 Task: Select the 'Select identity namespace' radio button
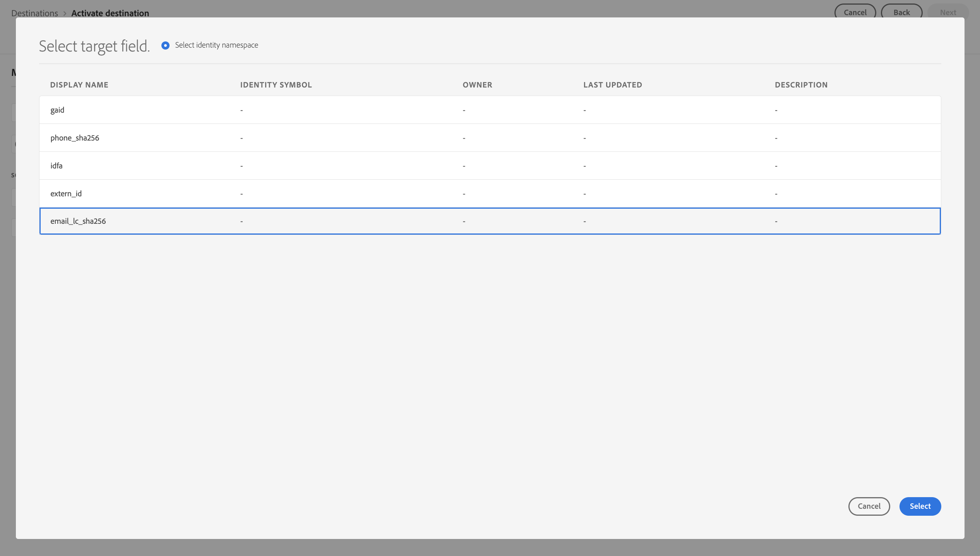[165, 45]
